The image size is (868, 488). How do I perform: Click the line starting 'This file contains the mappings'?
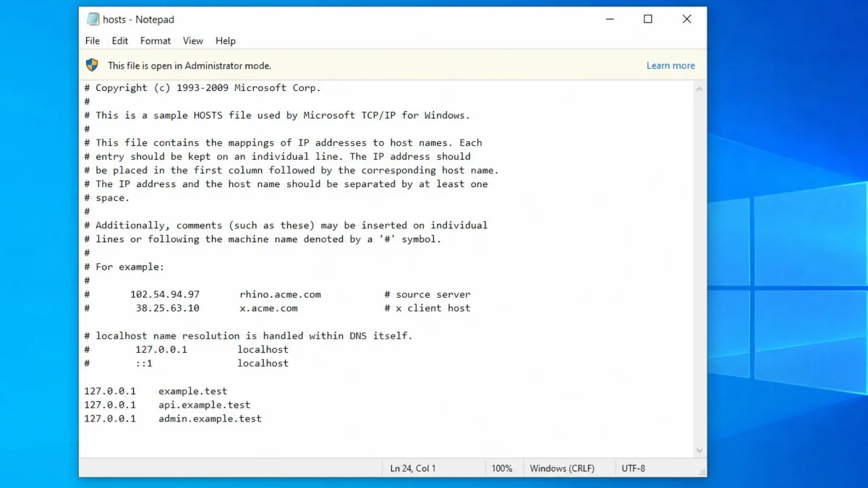pyautogui.click(x=283, y=143)
